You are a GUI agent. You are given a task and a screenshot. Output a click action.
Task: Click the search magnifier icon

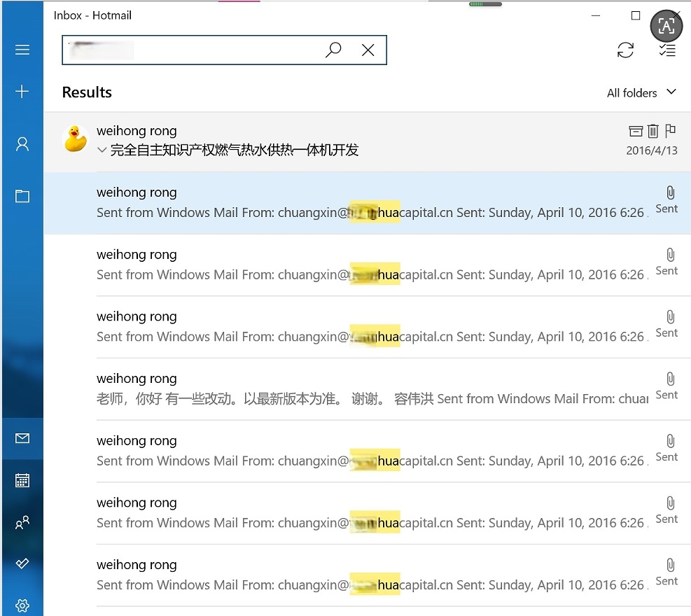(334, 50)
